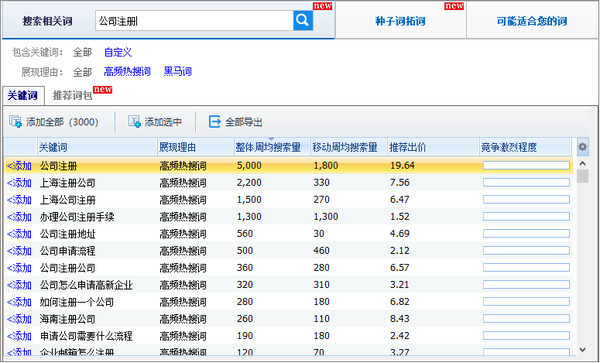
Task: Open the 可能适合您的词 tab
Action: coord(532,21)
